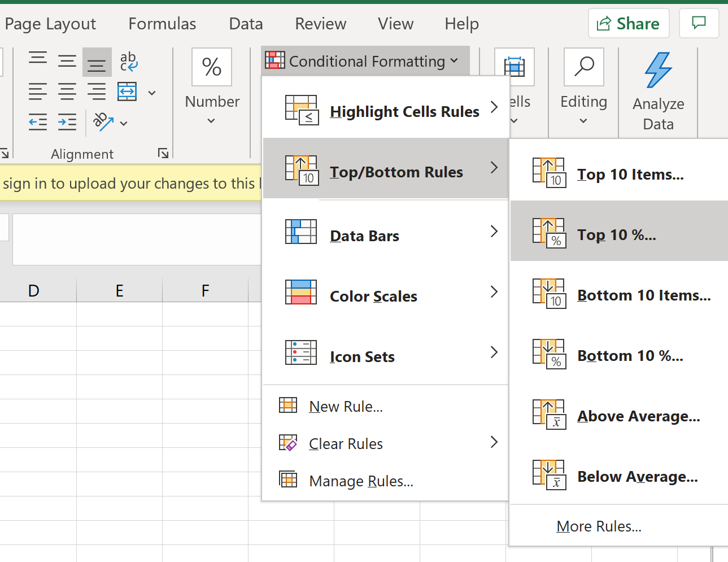The width and height of the screenshot is (728, 562).
Task: Toggle Wrap Text in the Alignment group
Action: [x=129, y=62]
